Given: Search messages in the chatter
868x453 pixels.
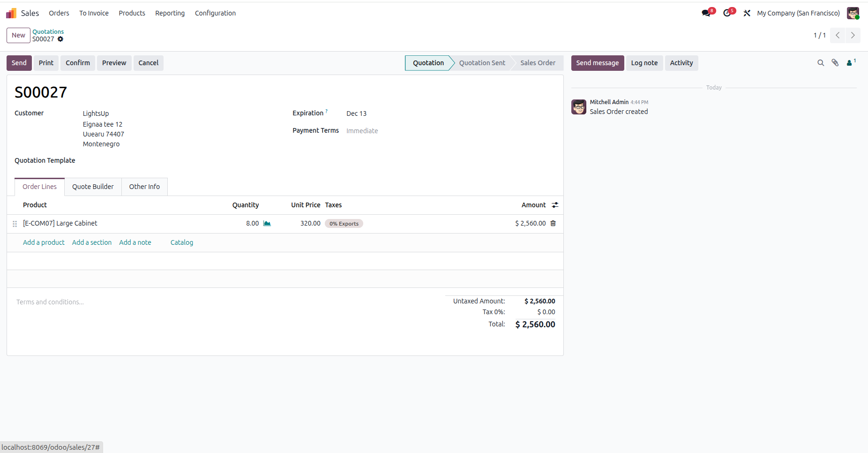Looking at the screenshot, I should point(821,63).
